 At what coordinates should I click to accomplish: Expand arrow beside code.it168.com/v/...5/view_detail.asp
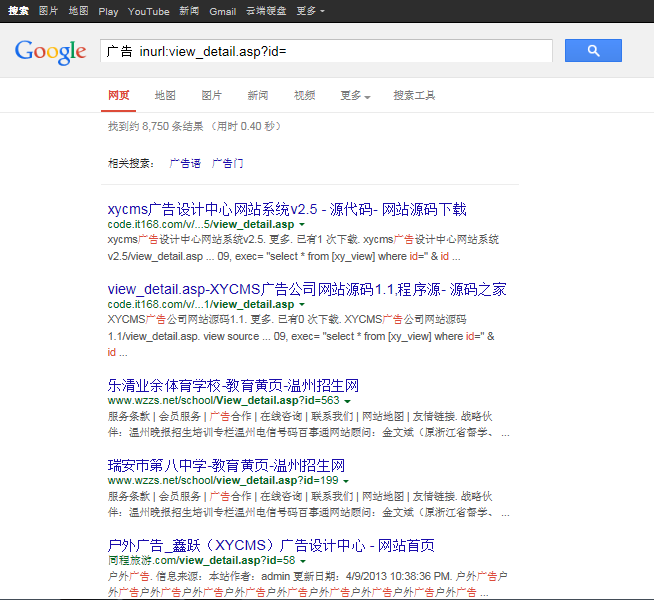pyautogui.click(x=302, y=225)
